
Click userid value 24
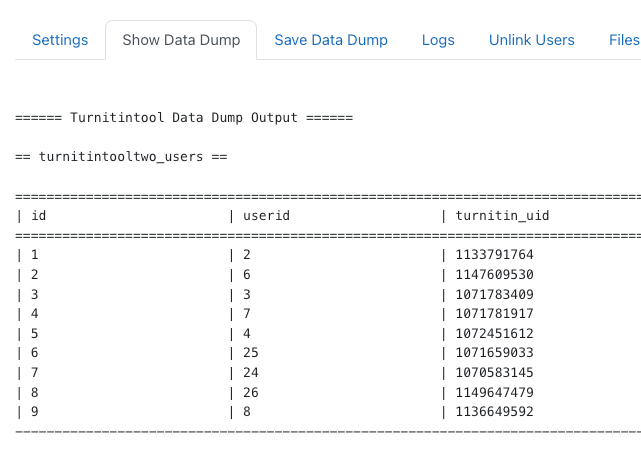tap(251, 372)
